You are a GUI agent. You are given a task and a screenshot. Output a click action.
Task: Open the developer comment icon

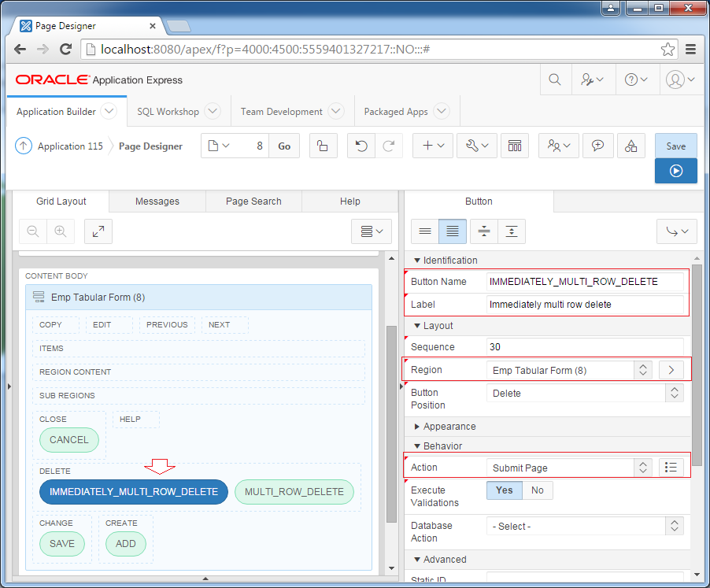(597, 146)
